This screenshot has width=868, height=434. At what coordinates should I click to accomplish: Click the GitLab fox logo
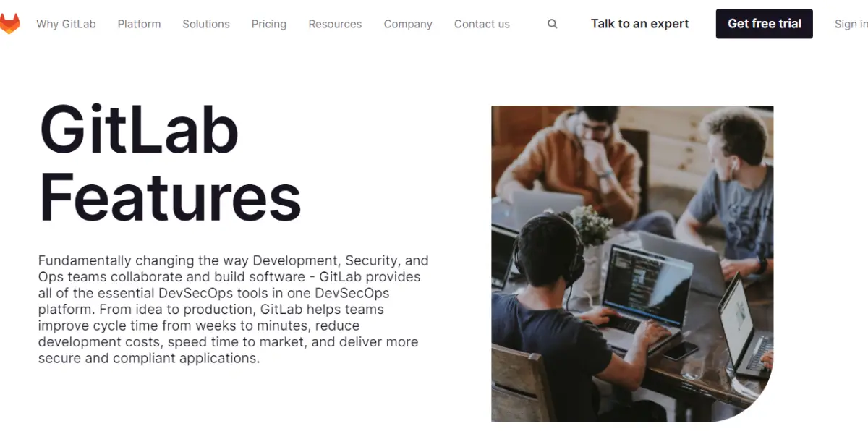tap(9, 24)
